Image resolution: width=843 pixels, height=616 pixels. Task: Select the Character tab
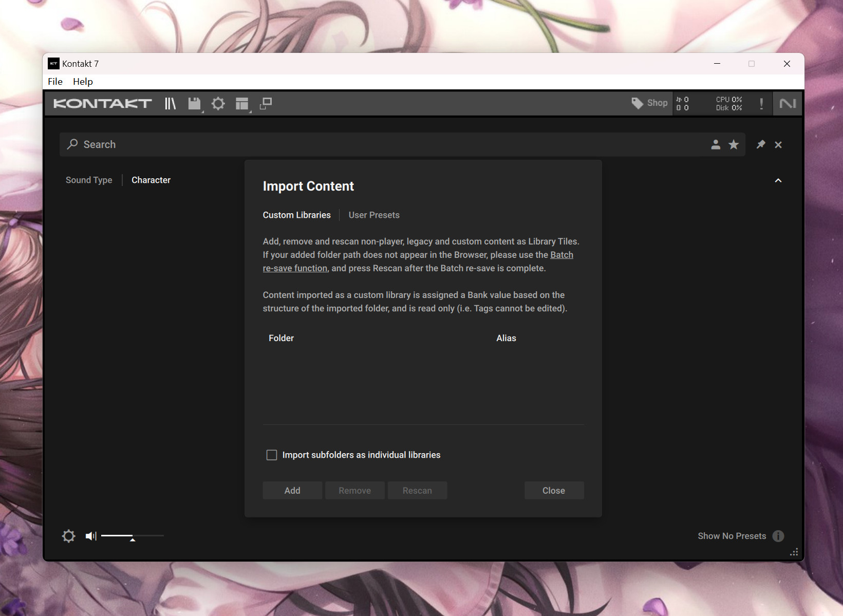pos(151,180)
